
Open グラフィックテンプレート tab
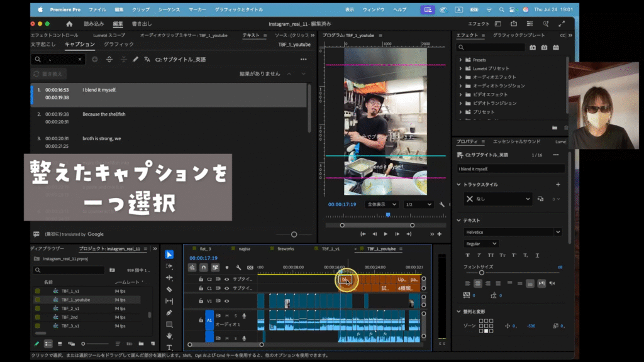[519, 35]
